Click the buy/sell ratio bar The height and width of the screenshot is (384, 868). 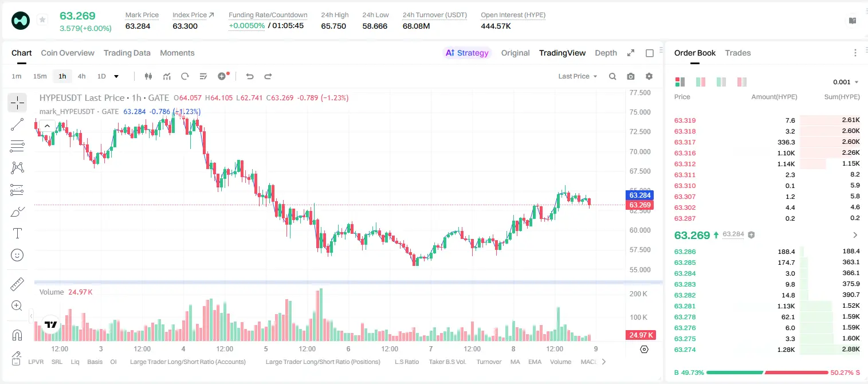(x=768, y=373)
